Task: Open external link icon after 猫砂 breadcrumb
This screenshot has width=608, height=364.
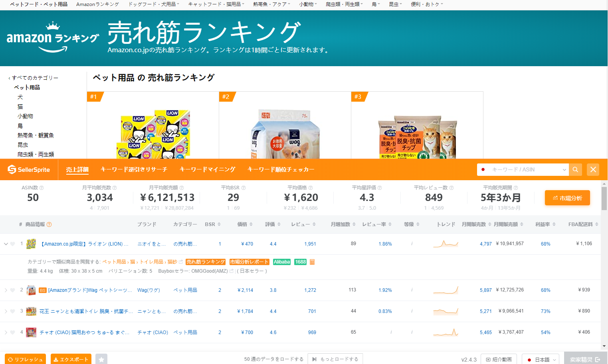Action: click(x=181, y=262)
